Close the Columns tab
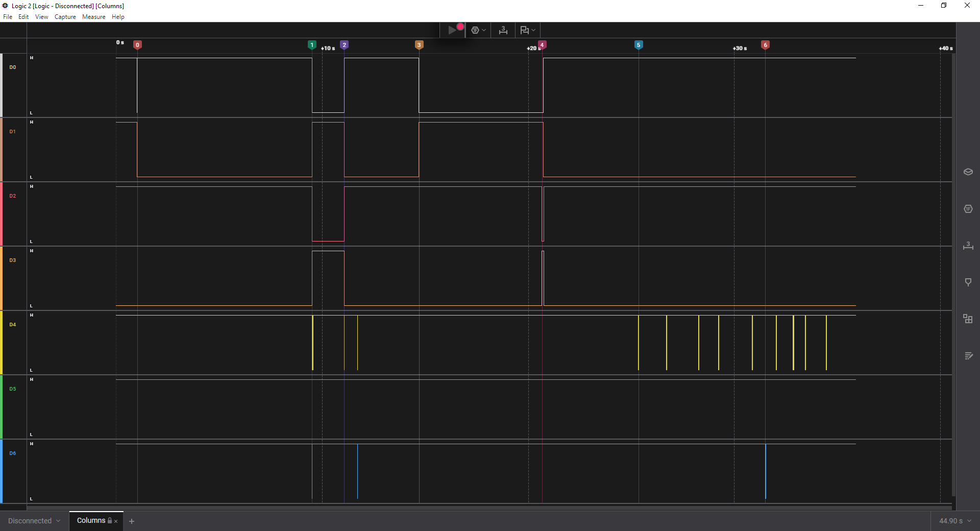The height and width of the screenshot is (531, 980). pyautogui.click(x=116, y=521)
